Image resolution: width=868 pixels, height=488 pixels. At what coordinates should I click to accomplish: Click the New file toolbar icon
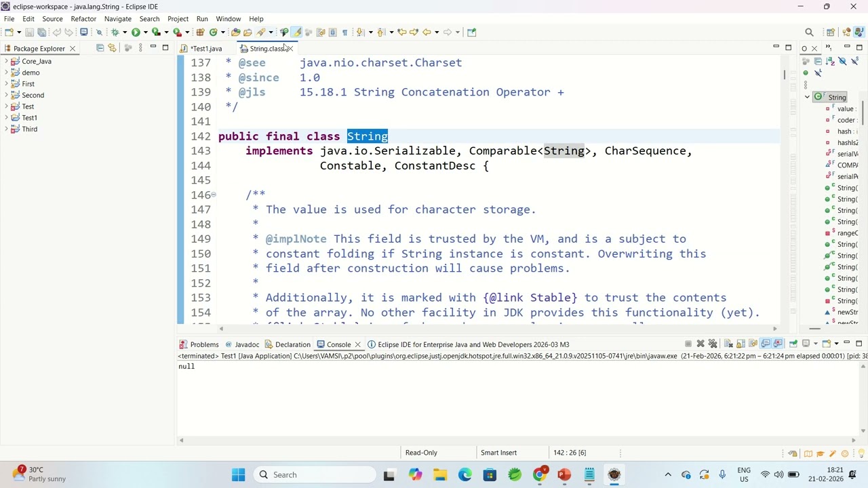pyautogui.click(x=8, y=32)
